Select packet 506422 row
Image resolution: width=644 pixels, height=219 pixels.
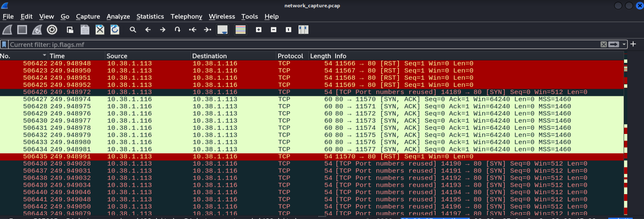(x=312, y=63)
